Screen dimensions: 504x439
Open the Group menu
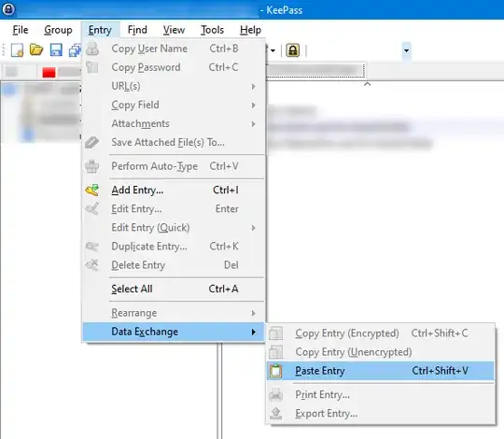(x=58, y=30)
